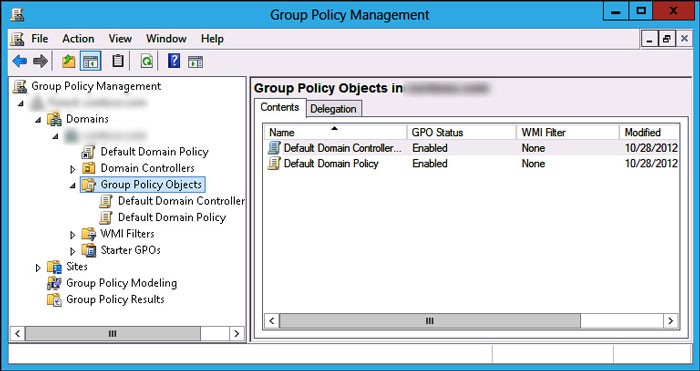Screen dimensions: 700x371
Task: Click None WMI filter in Default Domain Controller row
Action: pyautogui.click(x=533, y=148)
